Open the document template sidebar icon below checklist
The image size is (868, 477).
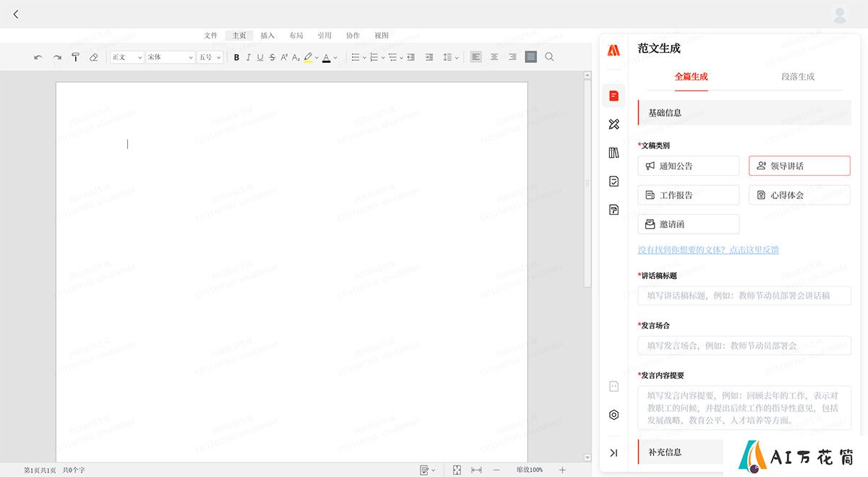(x=613, y=210)
